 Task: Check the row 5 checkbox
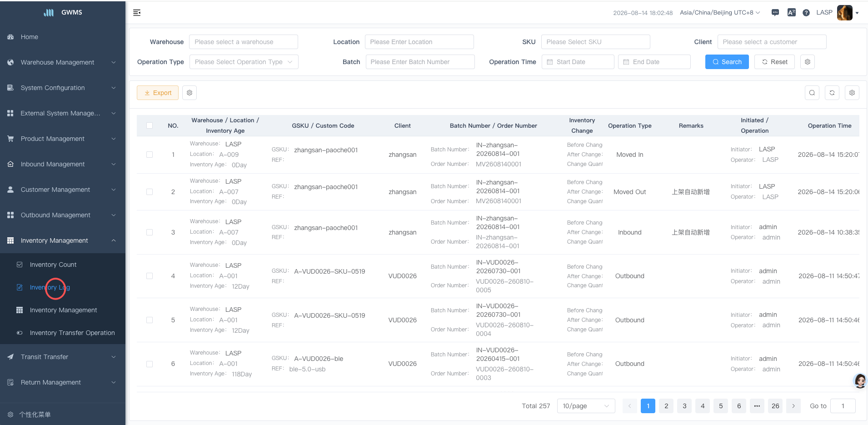pos(150,320)
